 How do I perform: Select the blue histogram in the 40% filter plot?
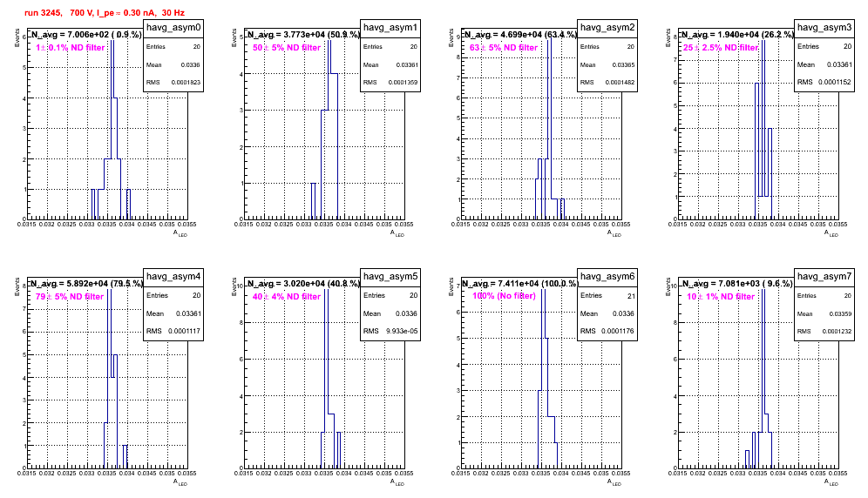(x=330, y=378)
